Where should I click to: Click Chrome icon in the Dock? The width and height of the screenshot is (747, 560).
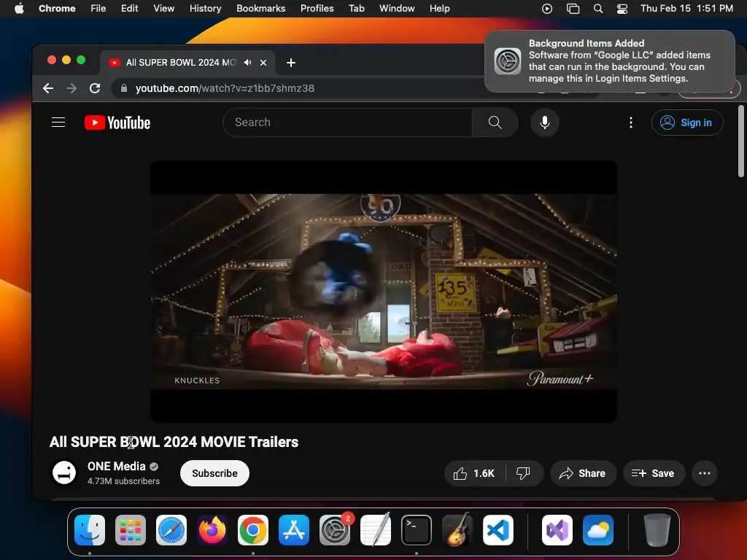pos(253,530)
